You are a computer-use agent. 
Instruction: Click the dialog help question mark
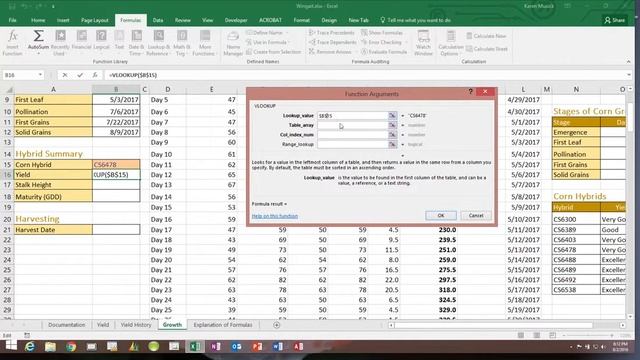pos(470,92)
